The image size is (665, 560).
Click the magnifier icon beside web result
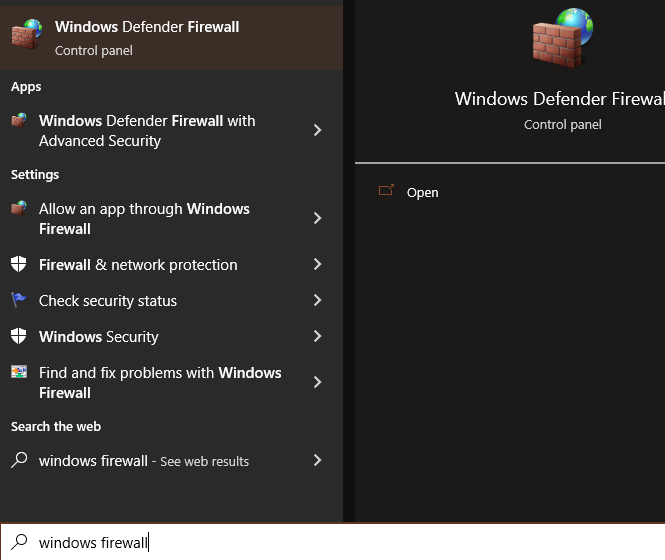click(x=19, y=461)
